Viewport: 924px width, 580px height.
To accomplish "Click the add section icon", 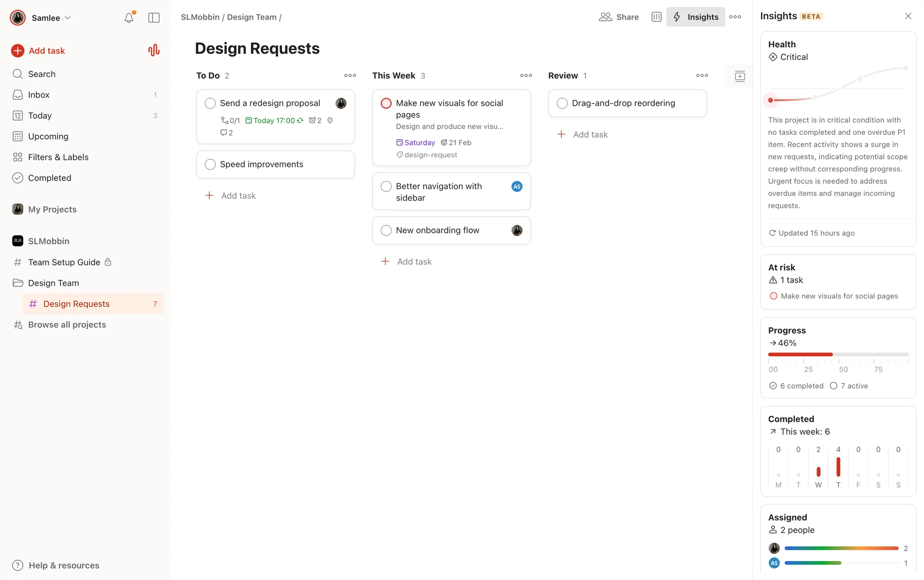I will [x=740, y=76].
